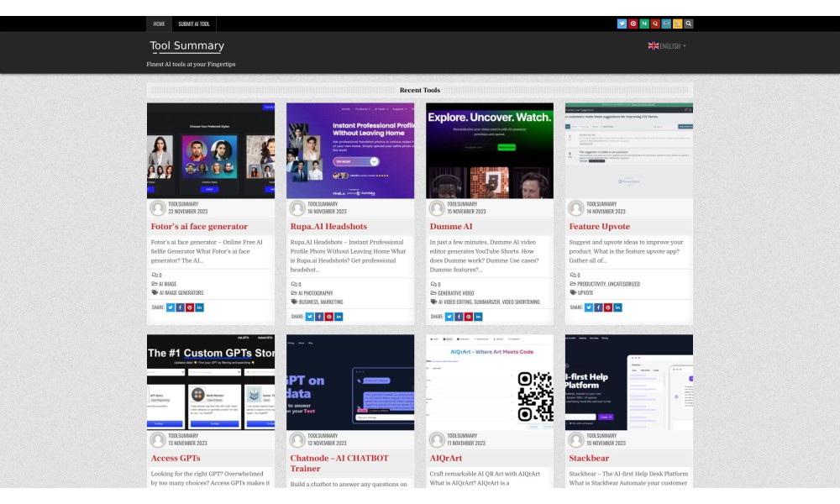Open the AI Image Generators tag
The image size is (840, 504).
tap(181, 293)
